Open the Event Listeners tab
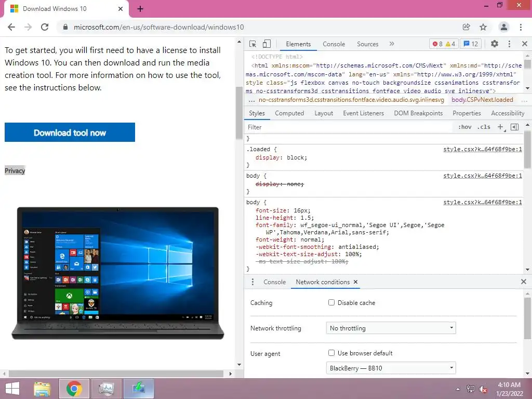 363,113
